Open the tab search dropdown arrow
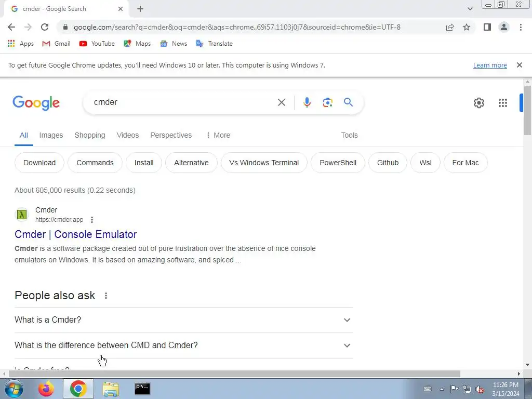 (x=470, y=9)
